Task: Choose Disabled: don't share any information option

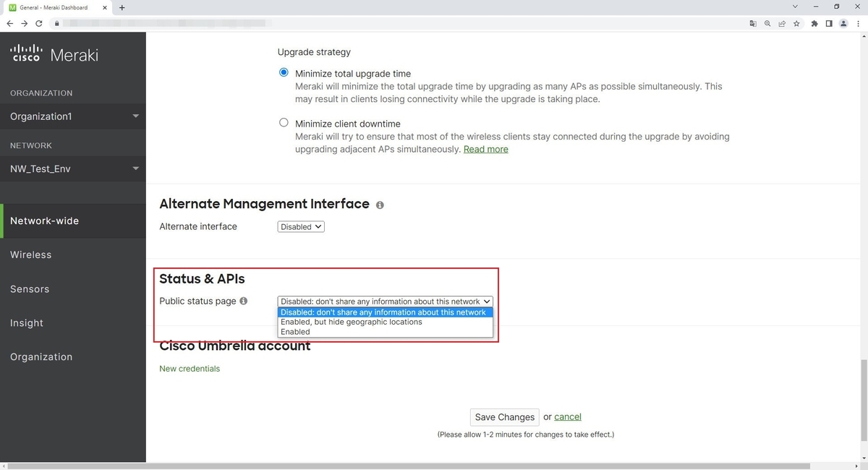Action: 386,312
